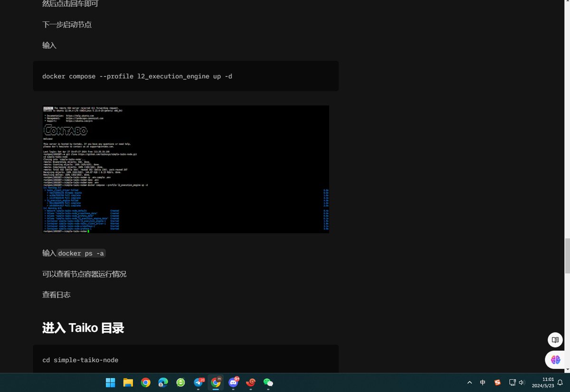Open WeChat from the taskbar
Viewport: 570px width, 392px height.
(x=268, y=382)
